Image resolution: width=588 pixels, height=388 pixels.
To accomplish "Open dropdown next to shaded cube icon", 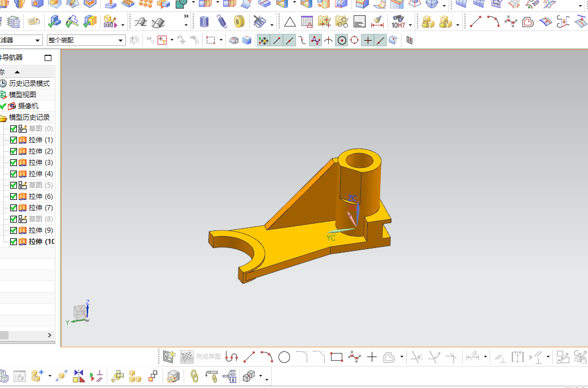I will (260, 376).
